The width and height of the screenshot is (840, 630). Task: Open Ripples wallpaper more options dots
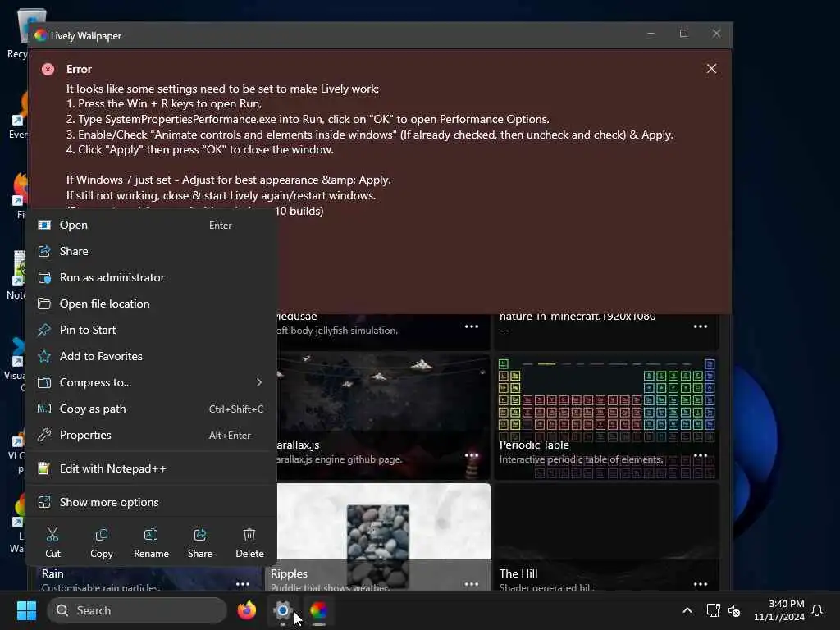tap(472, 583)
